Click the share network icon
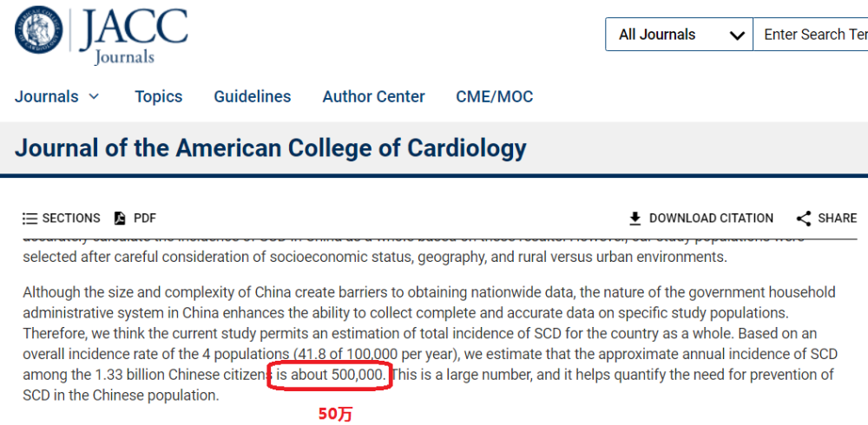 click(x=804, y=219)
